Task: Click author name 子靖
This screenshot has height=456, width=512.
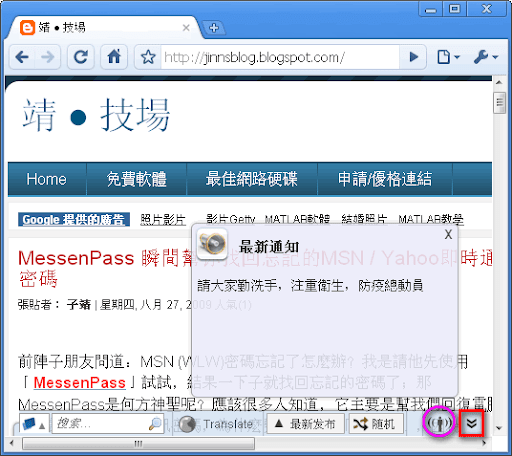Action: pos(79,304)
